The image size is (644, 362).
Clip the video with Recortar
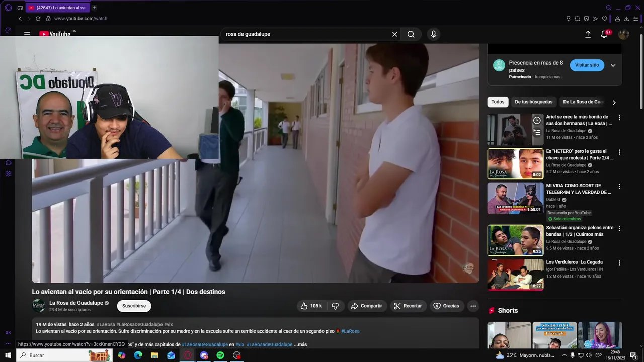408,306
